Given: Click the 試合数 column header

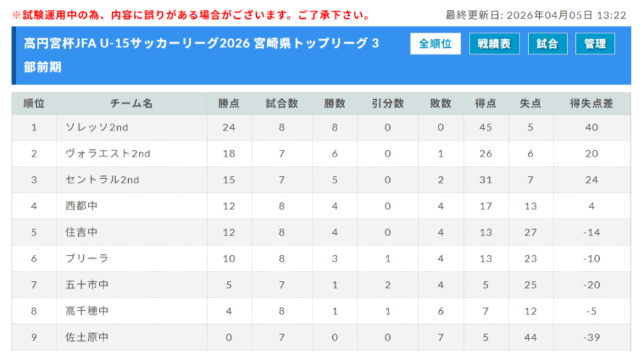Looking at the screenshot, I should 281,104.
